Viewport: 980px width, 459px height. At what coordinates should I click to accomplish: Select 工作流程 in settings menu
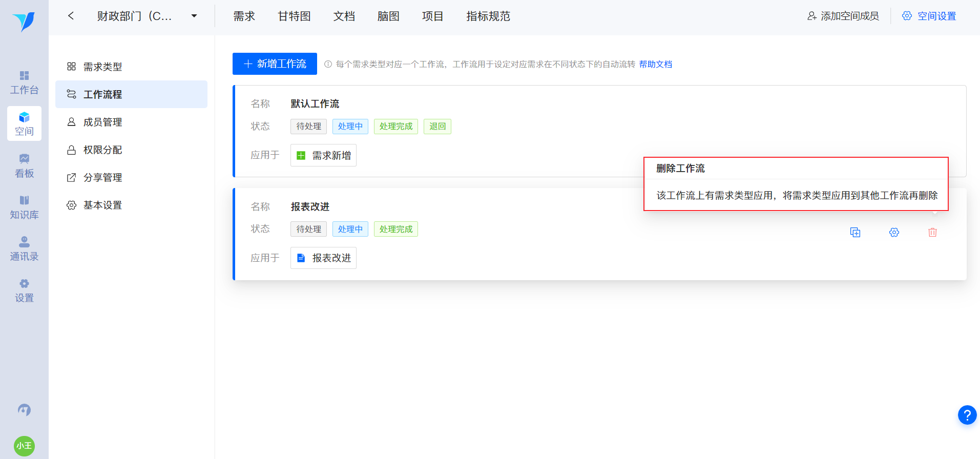131,94
